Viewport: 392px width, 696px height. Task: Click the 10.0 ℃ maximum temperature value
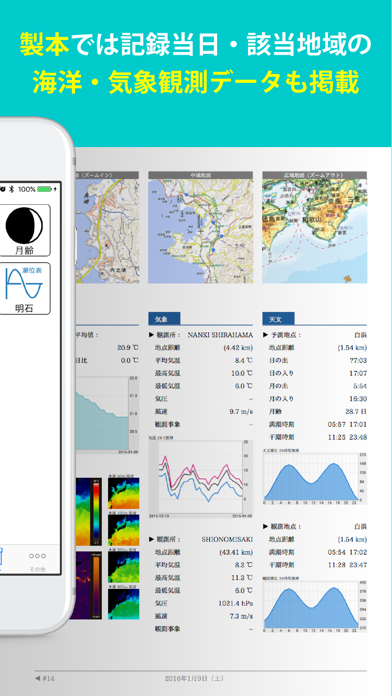[x=242, y=373]
